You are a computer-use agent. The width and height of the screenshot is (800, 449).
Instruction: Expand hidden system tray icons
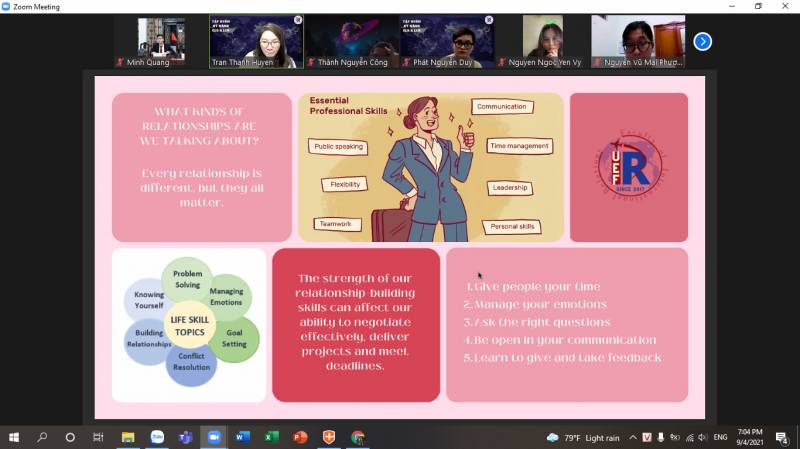coord(632,437)
